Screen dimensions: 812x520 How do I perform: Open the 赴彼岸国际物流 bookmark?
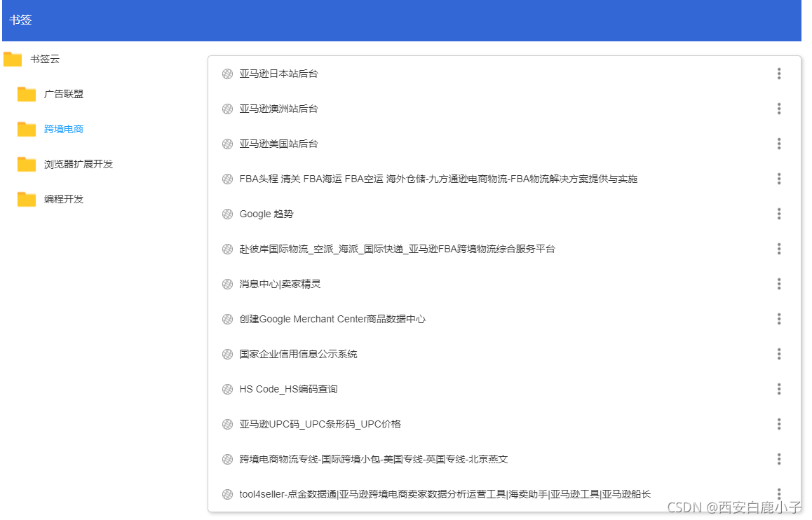(397, 249)
